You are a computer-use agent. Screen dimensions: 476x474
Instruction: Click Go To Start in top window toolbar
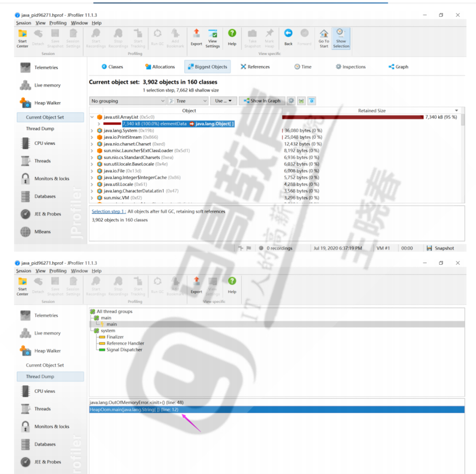324,39
